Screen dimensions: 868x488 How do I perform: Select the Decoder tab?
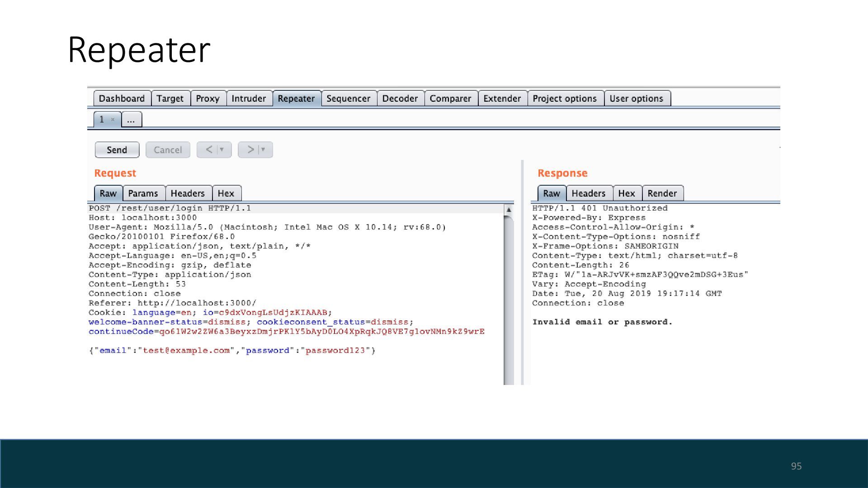(x=400, y=99)
